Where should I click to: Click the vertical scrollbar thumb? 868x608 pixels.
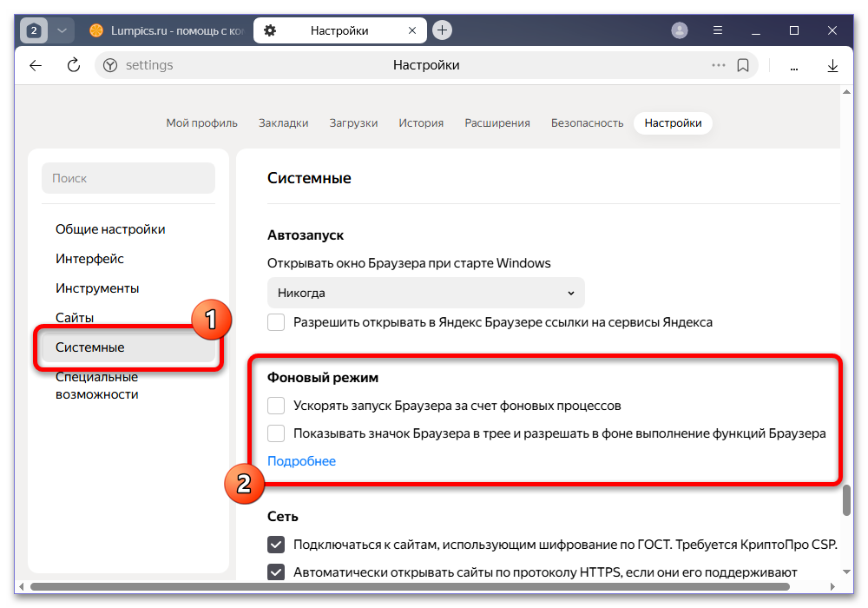pos(846,500)
